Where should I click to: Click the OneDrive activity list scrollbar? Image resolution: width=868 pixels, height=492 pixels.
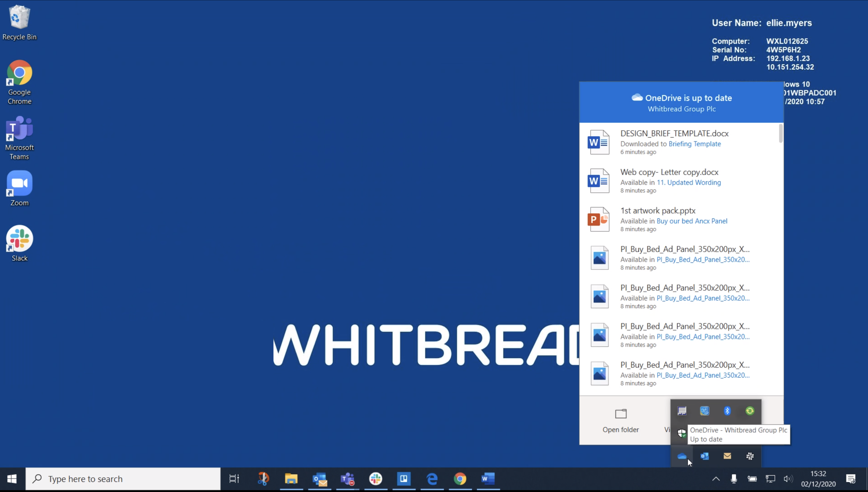(781, 133)
